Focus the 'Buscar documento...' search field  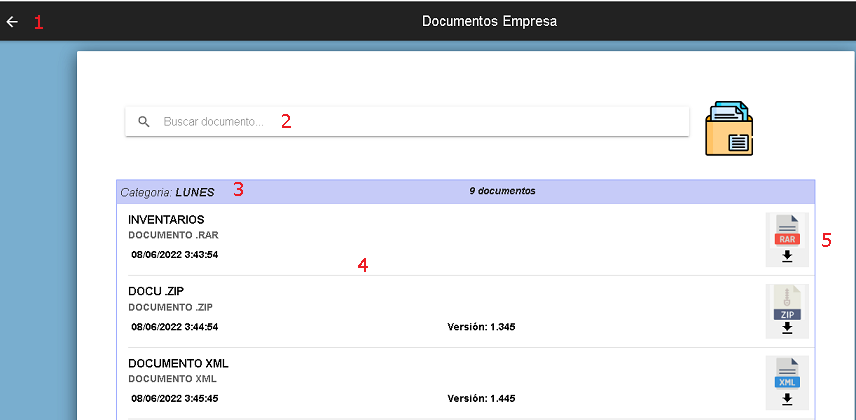(400, 122)
